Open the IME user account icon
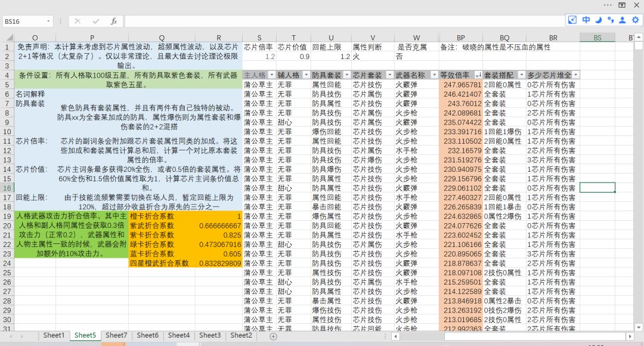The image size is (644, 346). pyautogui.click(x=623, y=20)
